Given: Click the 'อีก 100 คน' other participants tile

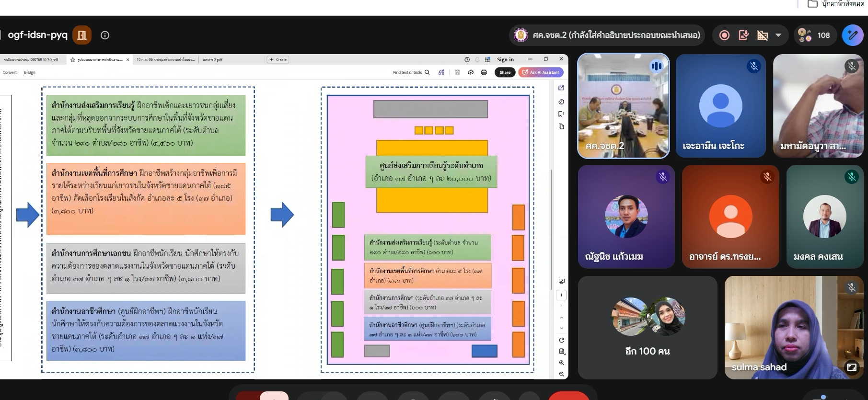Looking at the screenshot, I should tap(648, 328).
